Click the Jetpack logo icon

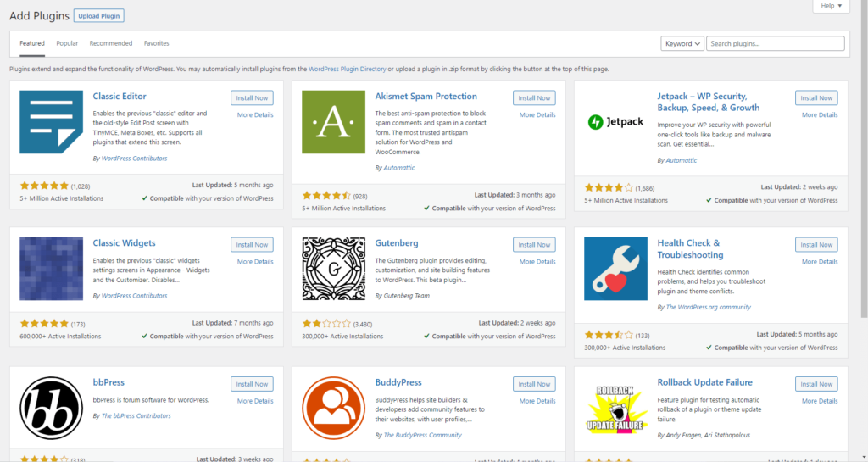pos(615,122)
